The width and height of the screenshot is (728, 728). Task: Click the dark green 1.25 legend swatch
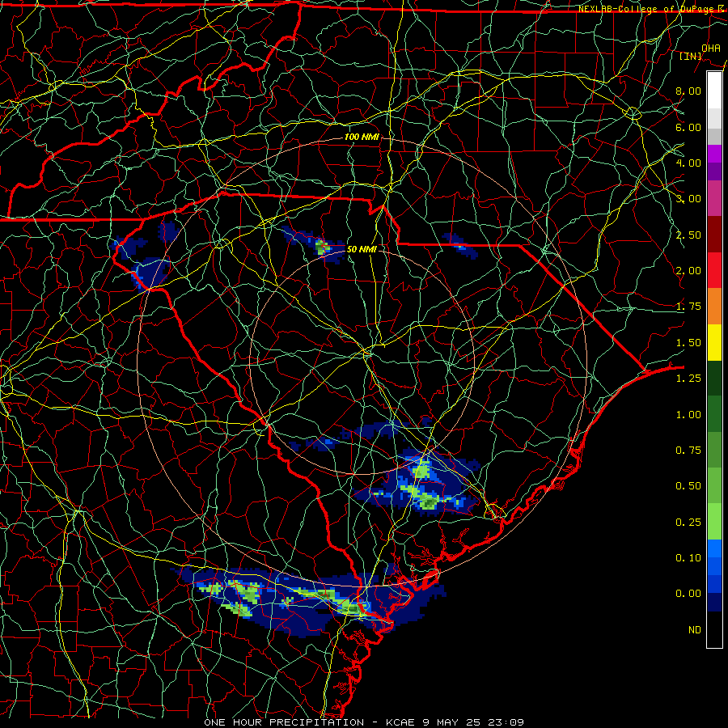(714, 378)
